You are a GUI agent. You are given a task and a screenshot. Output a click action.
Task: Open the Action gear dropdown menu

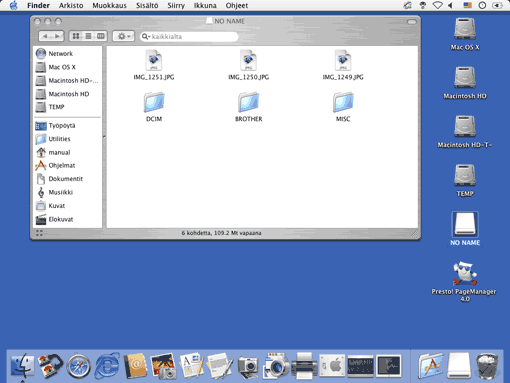pos(123,36)
